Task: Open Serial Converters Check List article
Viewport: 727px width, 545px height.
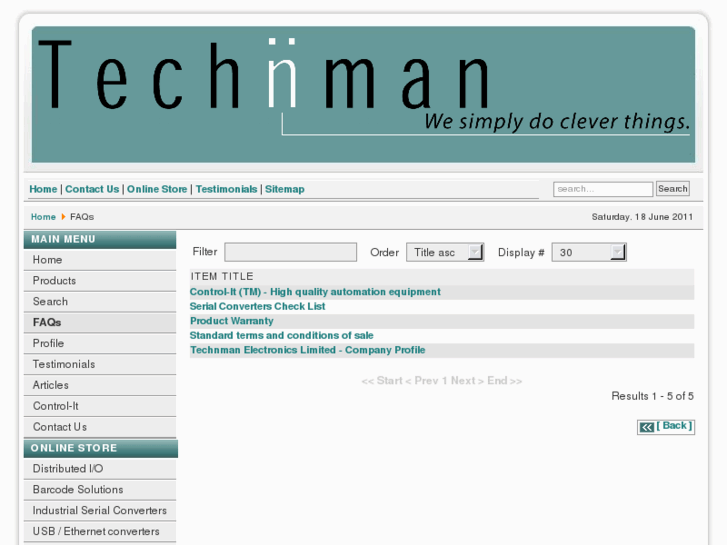Action: (257, 306)
